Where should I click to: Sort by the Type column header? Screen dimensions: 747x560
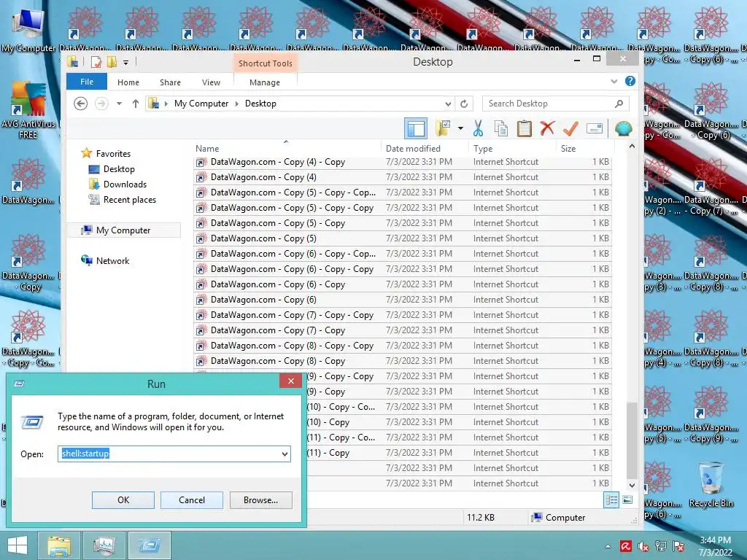(512, 148)
